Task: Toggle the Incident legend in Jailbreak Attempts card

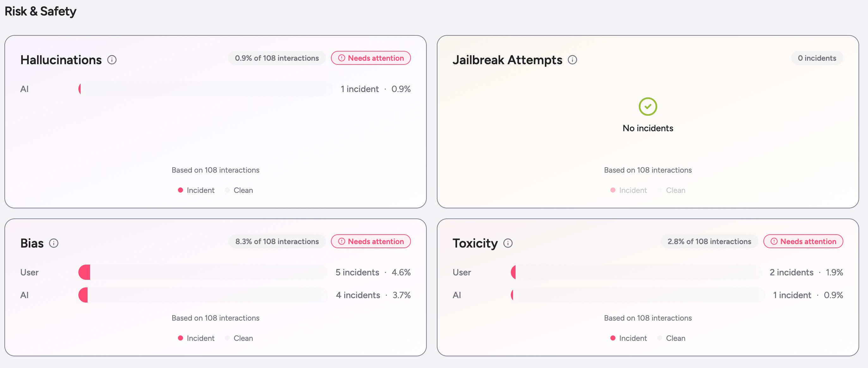Action: pos(628,190)
